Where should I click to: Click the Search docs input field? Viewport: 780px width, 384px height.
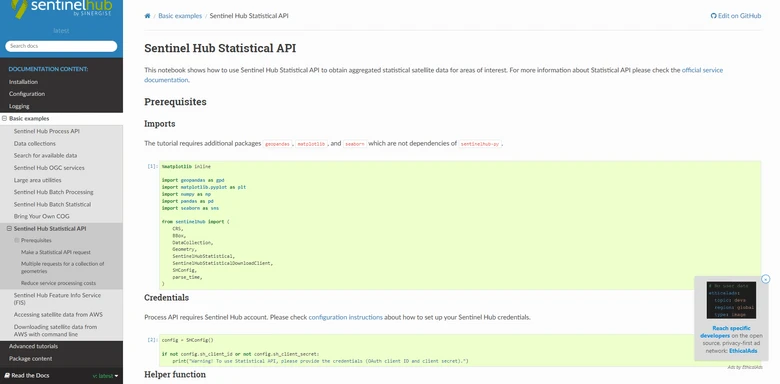61,46
